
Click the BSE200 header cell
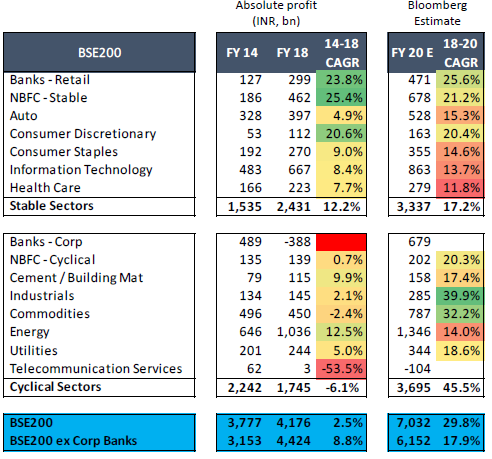click(x=99, y=52)
